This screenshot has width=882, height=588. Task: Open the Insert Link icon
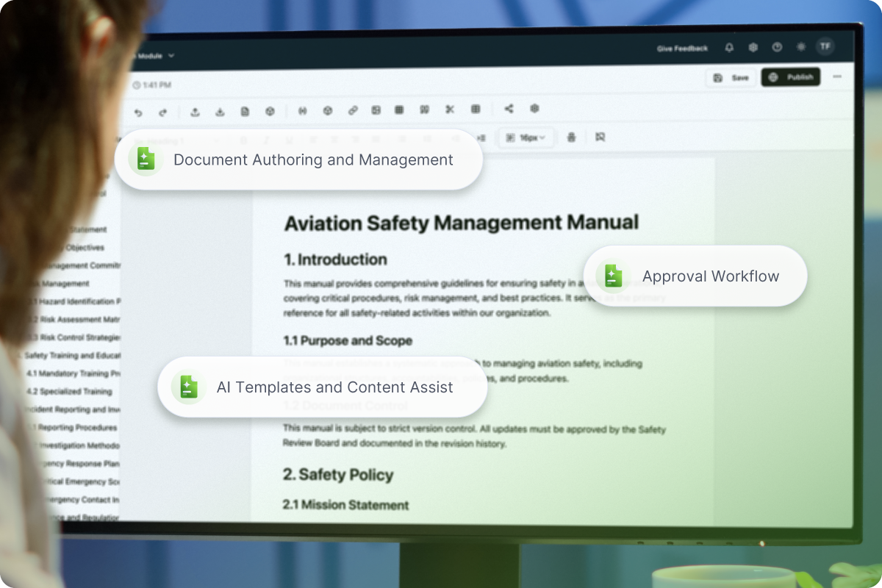(x=353, y=110)
